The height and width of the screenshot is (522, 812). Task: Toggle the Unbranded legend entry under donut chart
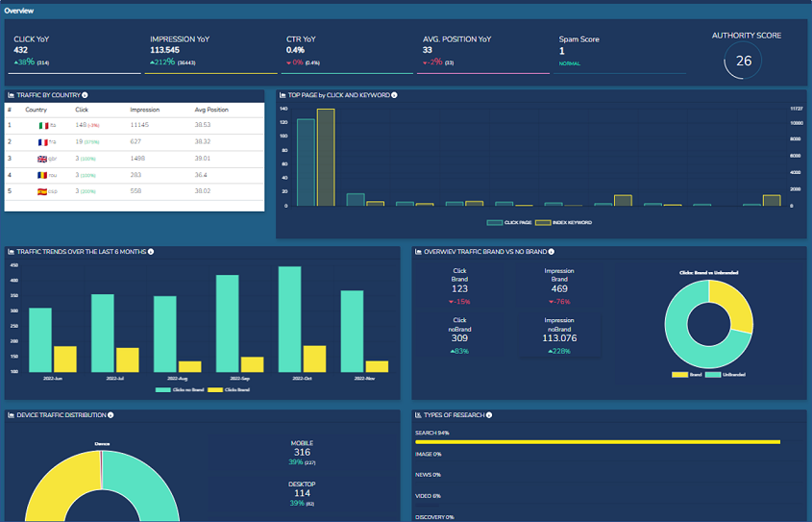click(726, 374)
